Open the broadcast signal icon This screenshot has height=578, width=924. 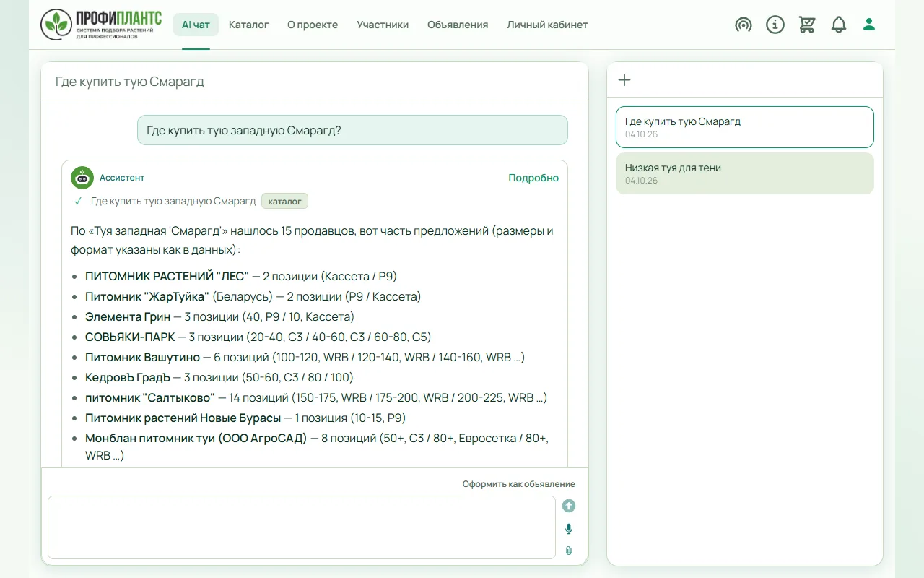pos(744,25)
